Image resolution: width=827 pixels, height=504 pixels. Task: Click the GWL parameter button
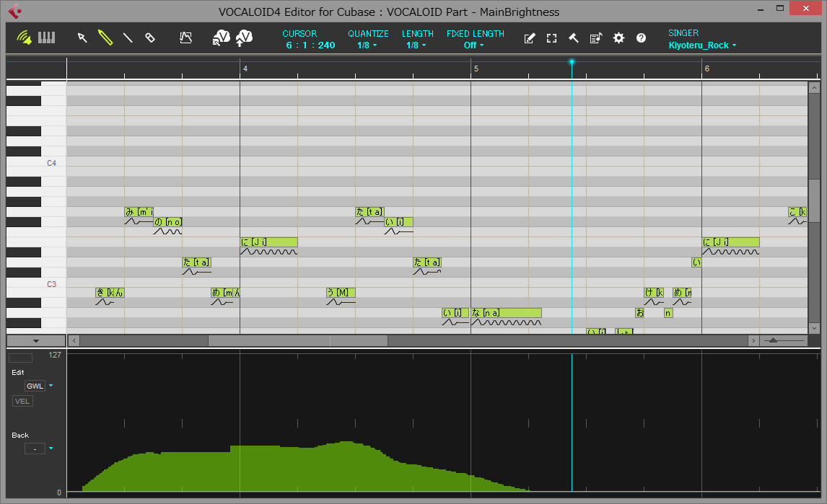pyautogui.click(x=35, y=386)
